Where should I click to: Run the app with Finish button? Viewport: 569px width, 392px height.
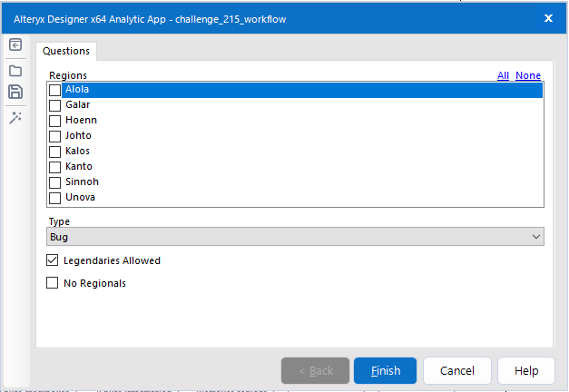tap(386, 370)
